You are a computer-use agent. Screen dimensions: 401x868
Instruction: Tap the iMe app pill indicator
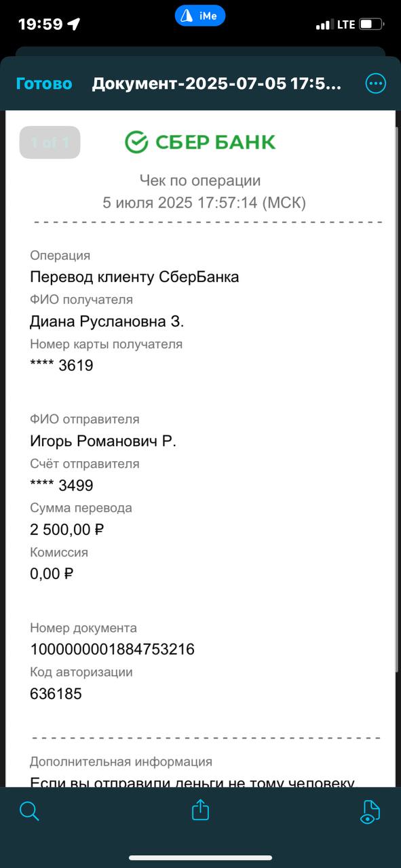tap(200, 16)
